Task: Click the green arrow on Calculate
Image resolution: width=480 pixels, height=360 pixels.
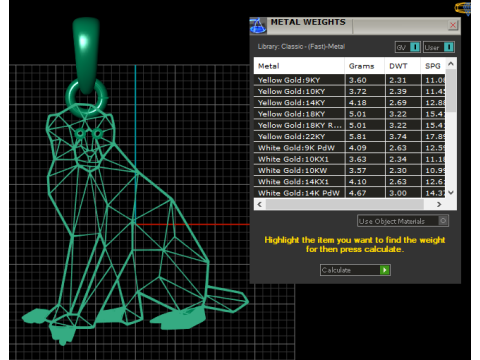Action: click(385, 270)
